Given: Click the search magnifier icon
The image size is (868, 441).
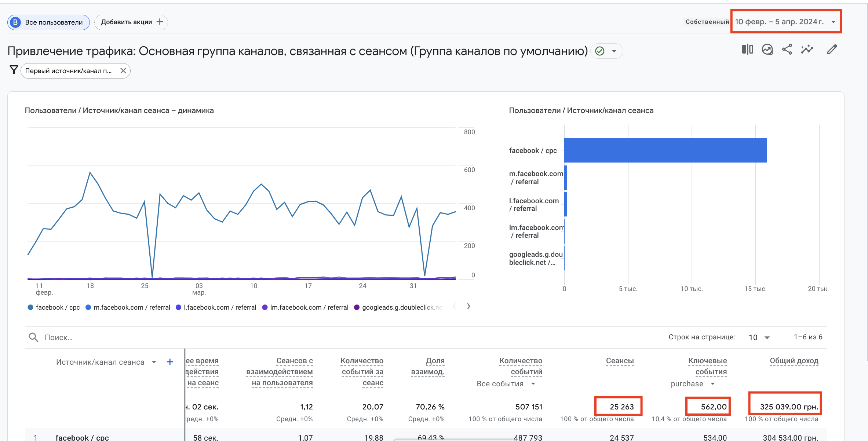Looking at the screenshot, I should click(x=33, y=337).
